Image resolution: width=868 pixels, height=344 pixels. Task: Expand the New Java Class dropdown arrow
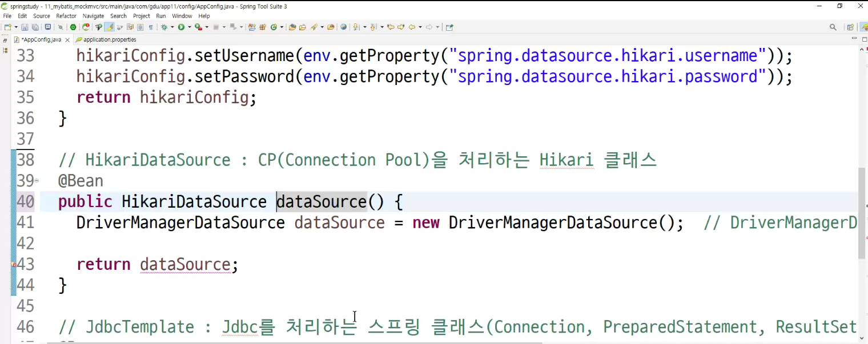click(x=282, y=27)
